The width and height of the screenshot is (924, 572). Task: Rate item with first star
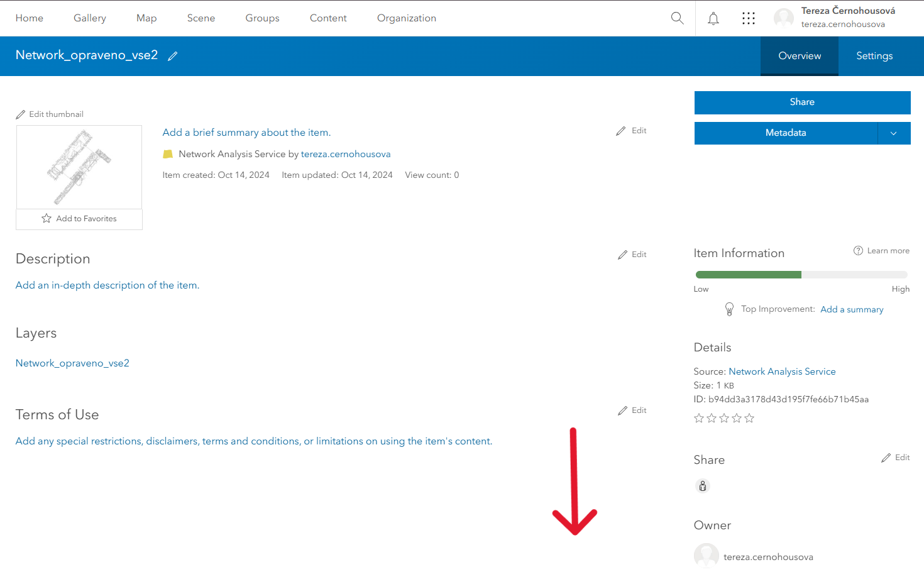[699, 418]
